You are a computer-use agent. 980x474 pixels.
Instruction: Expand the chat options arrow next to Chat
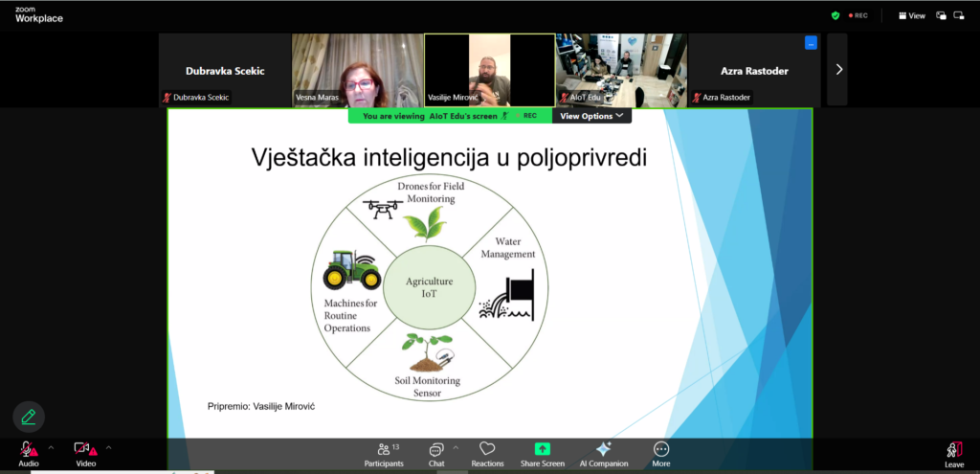point(456,447)
